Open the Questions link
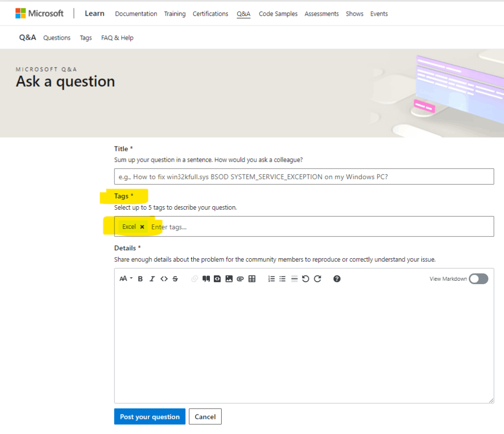Viewport: 504px width, 434px height. [57, 38]
